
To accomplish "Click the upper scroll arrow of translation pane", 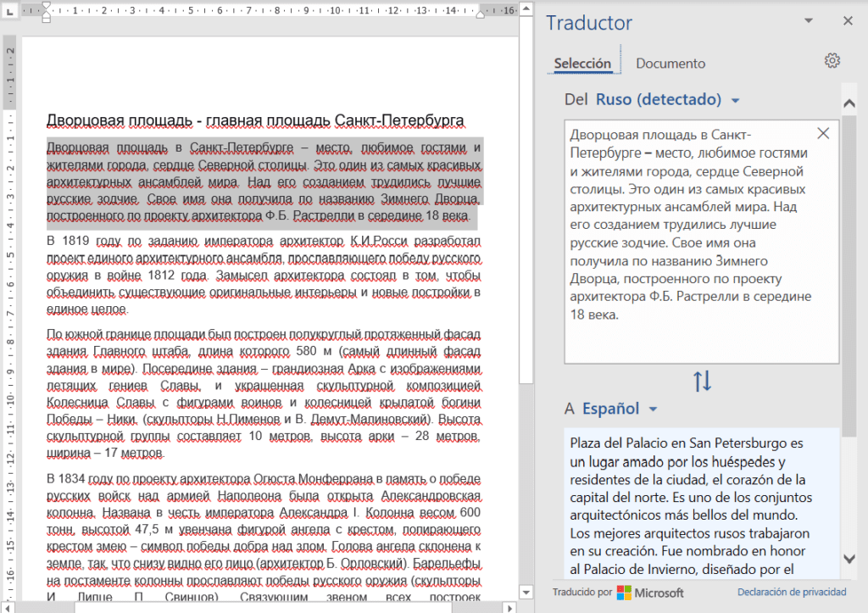I will 849,101.
